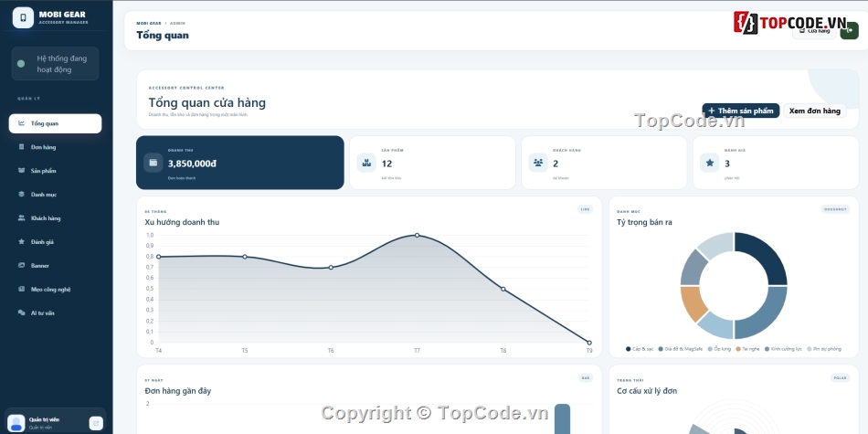Viewport: 868px width, 434px height.
Task: Click the Doanh thu summary card
Action: pyautogui.click(x=239, y=163)
